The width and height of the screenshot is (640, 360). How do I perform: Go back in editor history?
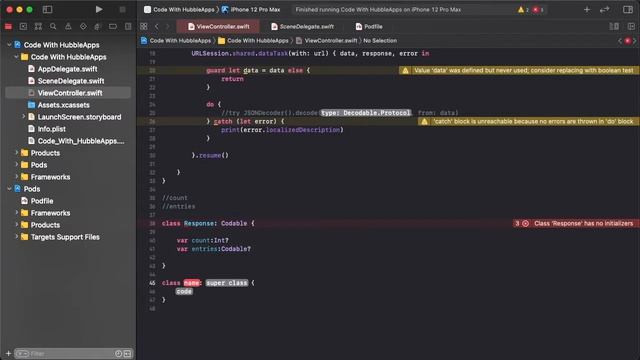coord(157,27)
